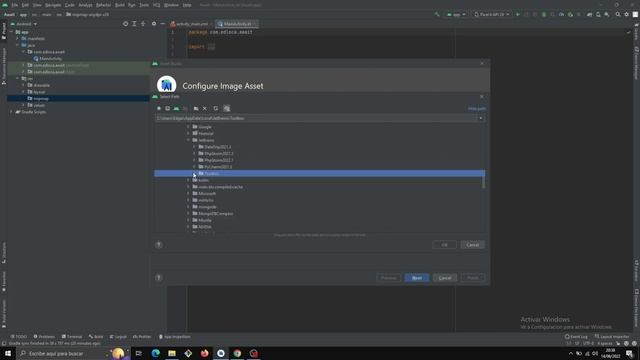Click the Home directory icon in Select Path
This screenshot has width=640, height=360.
coord(159,109)
